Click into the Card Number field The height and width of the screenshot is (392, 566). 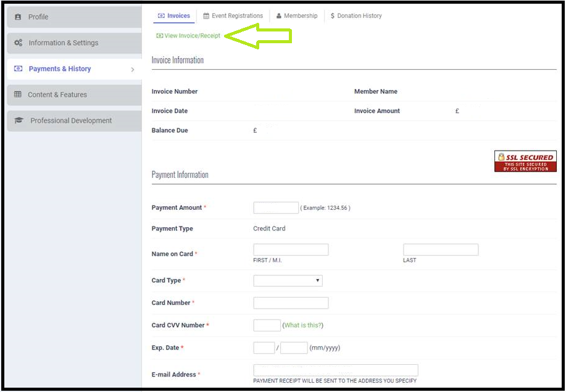pos(291,303)
